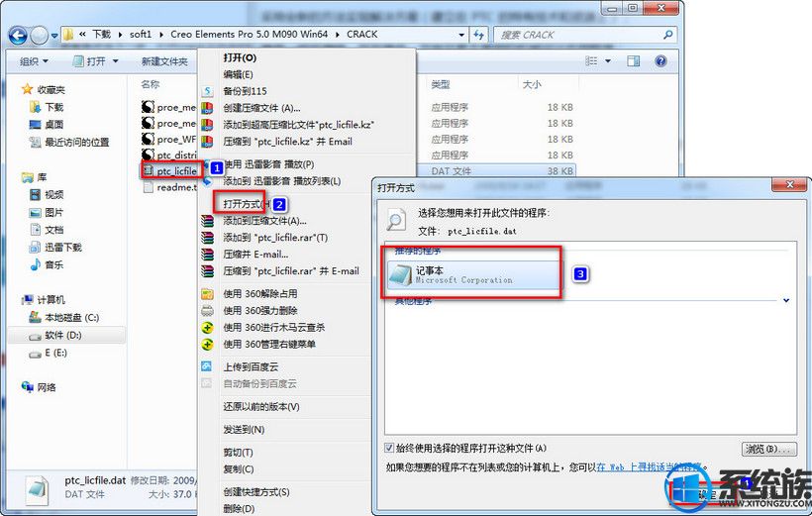Expand the 打开 toolbar dropdown arrow
812x516 pixels.
[115, 61]
